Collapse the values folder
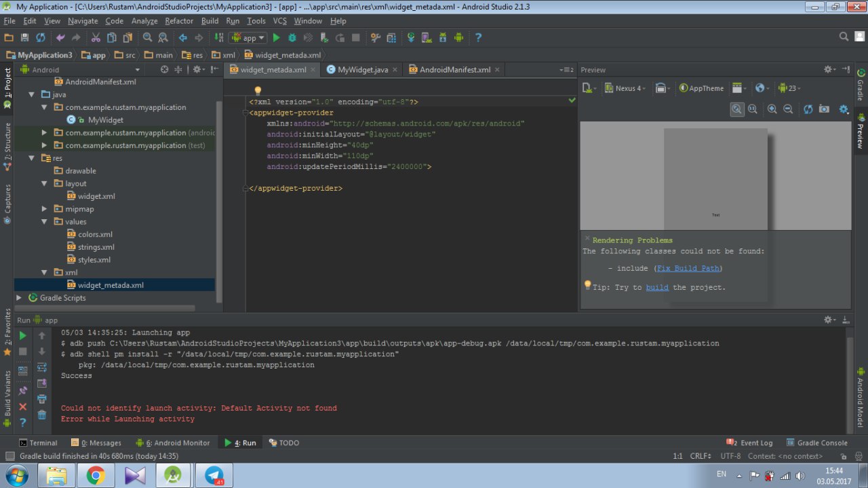 click(45, 222)
